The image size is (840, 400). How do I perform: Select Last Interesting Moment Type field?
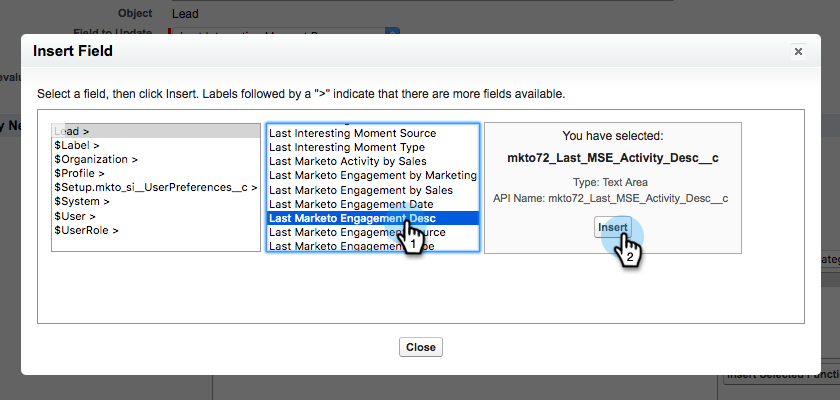373,147
